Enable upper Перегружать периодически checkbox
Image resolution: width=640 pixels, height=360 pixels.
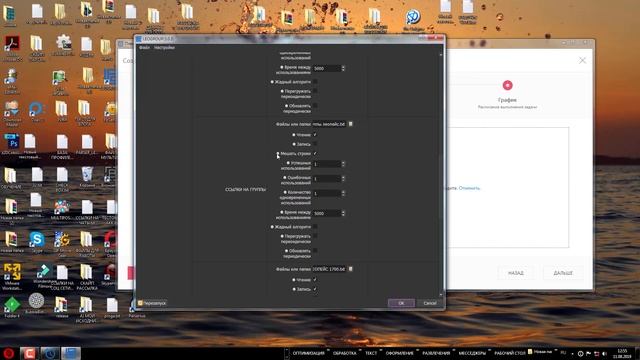click(x=315, y=91)
